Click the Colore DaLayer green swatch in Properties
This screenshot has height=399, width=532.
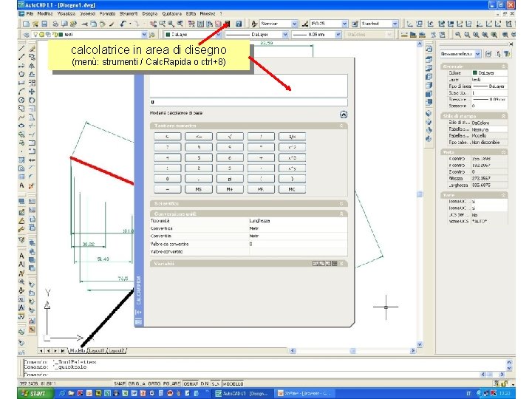tap(475, 73)
